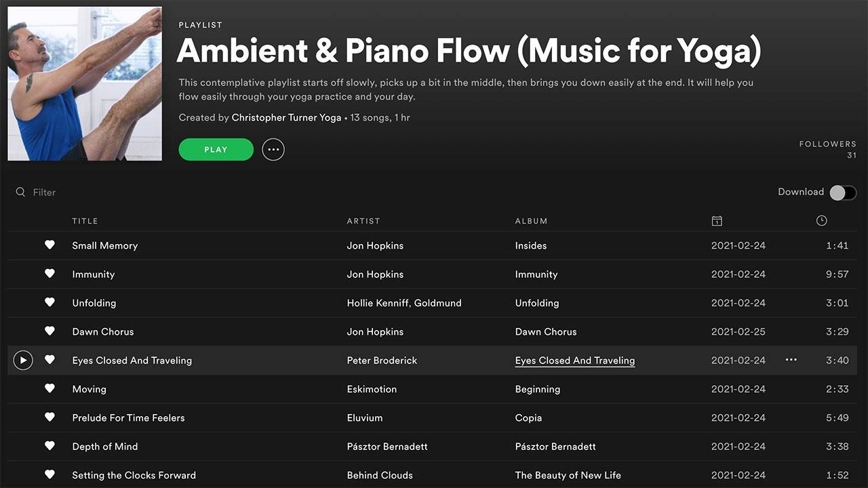Enable the Download toggle

pyautogui.click(x=842, y=192)
